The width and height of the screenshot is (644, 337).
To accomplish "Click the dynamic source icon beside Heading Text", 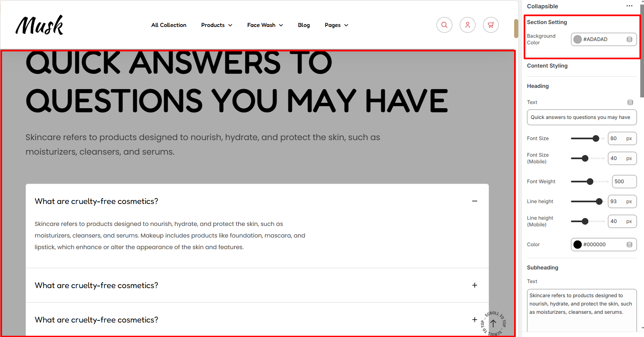I will point(630,102).
